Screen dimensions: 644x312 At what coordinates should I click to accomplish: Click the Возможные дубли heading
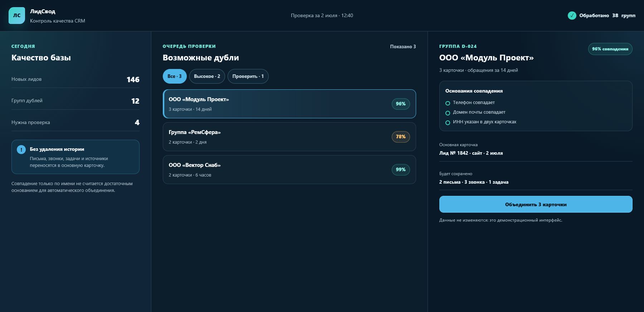201,58
